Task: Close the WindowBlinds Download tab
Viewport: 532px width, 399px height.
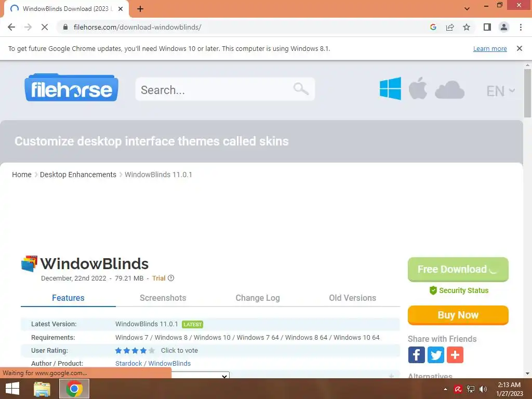Action: coord(121,9)
